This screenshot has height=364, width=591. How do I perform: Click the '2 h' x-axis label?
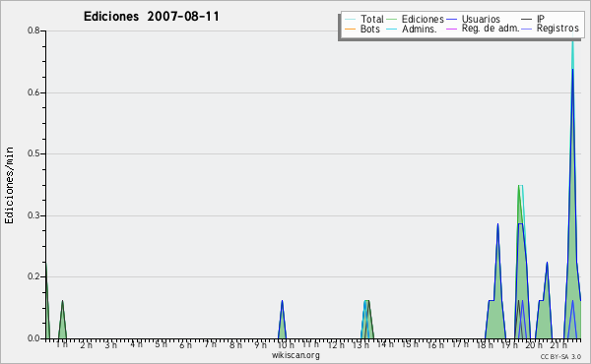point(86,344)
